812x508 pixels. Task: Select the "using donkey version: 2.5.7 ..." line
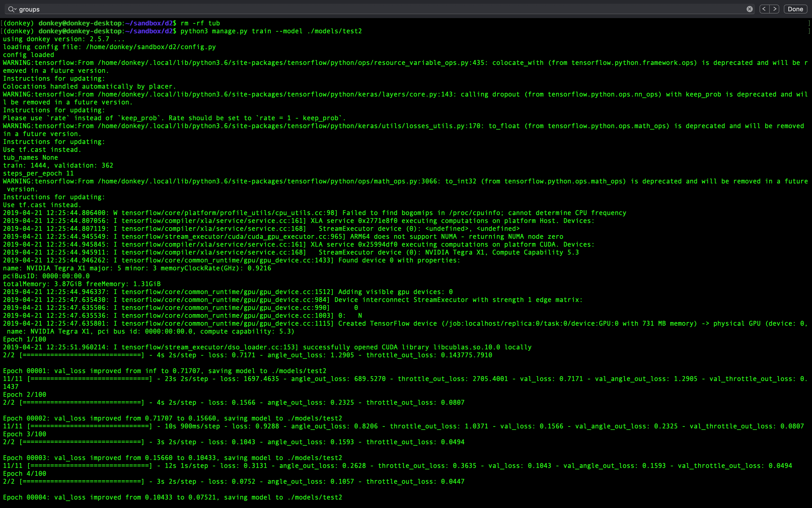coord(64,39)
